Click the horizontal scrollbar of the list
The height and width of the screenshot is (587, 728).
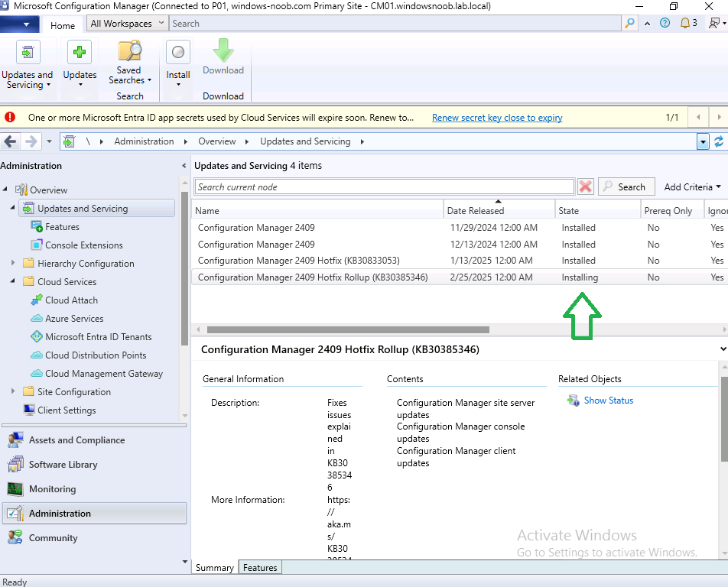coord(348,329)
